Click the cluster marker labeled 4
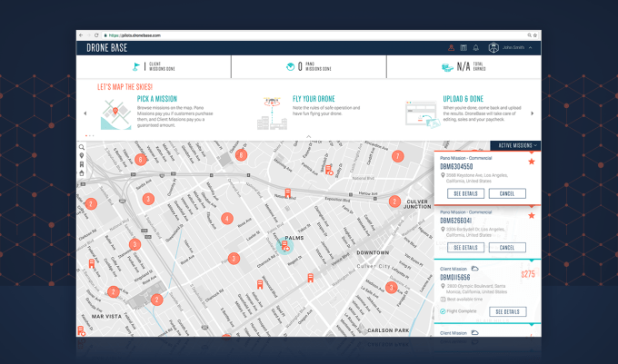The width and height of the screenshot is (618, 364). [x=226, y=219]
